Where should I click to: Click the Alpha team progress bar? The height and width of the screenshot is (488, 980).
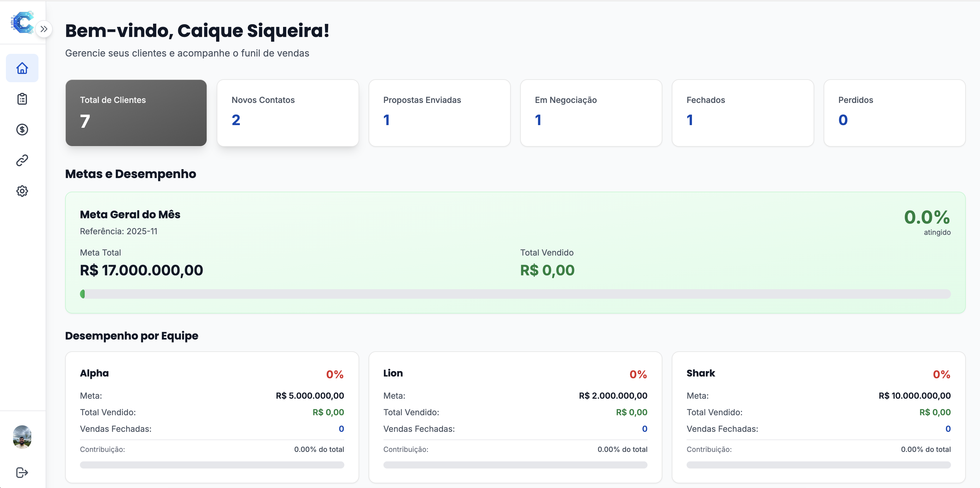point(212,465)
